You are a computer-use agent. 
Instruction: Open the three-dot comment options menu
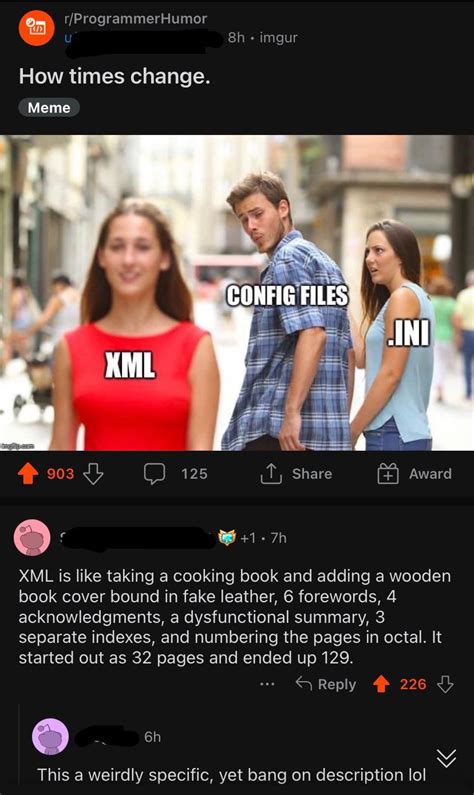[x=267, y=684]
